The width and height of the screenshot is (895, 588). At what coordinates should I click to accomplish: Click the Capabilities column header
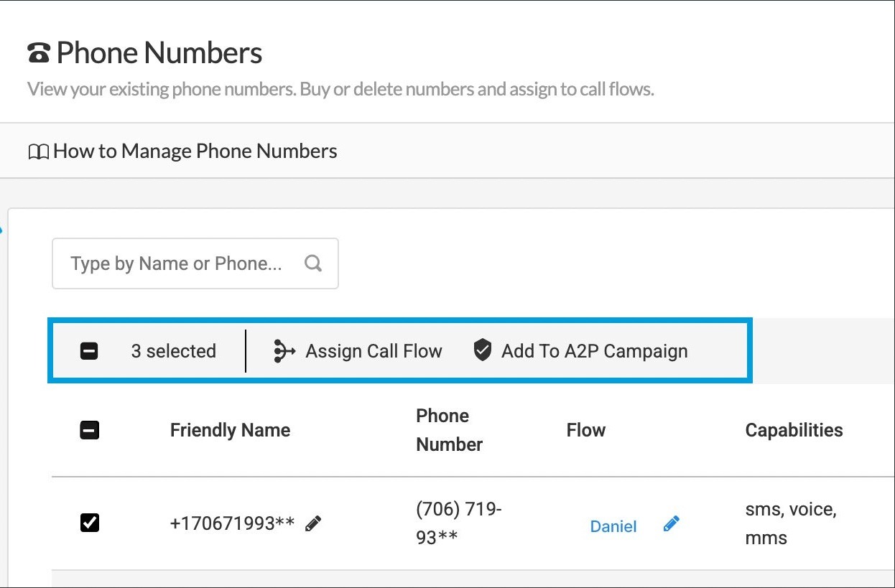(x=794, y=430)
